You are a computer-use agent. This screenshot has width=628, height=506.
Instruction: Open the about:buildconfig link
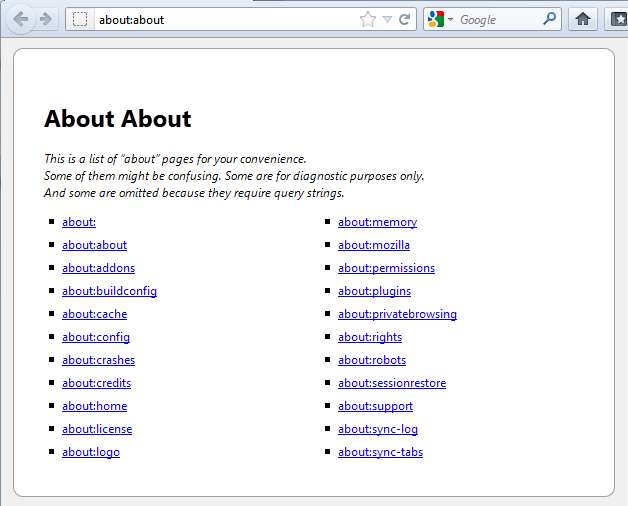[x=109, y=291]
